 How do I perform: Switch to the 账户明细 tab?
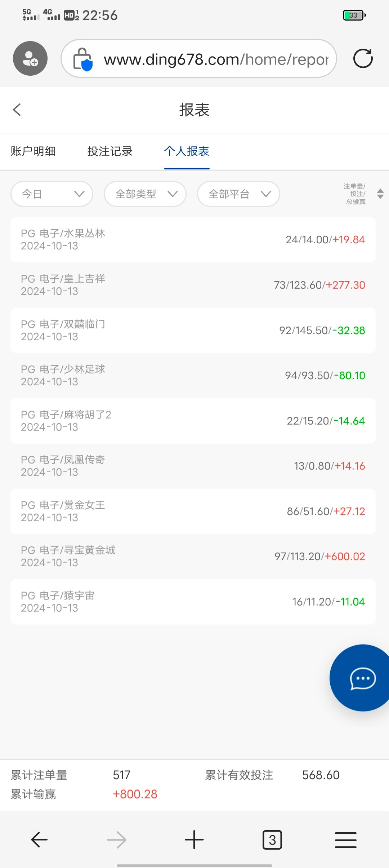[33, 151]
